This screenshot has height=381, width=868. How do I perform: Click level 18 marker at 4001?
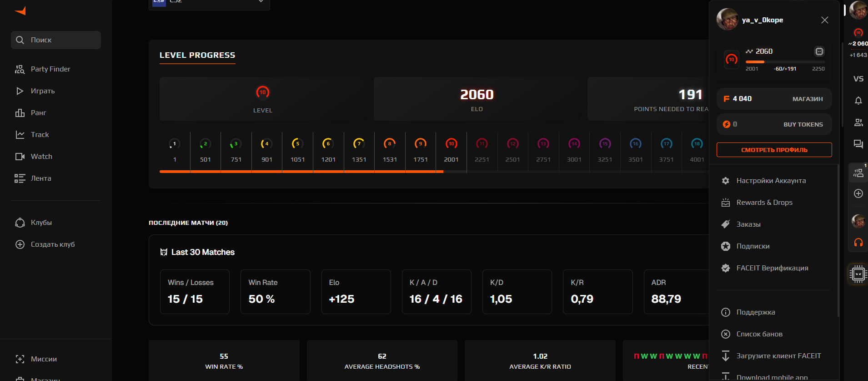tap(697, 144)
